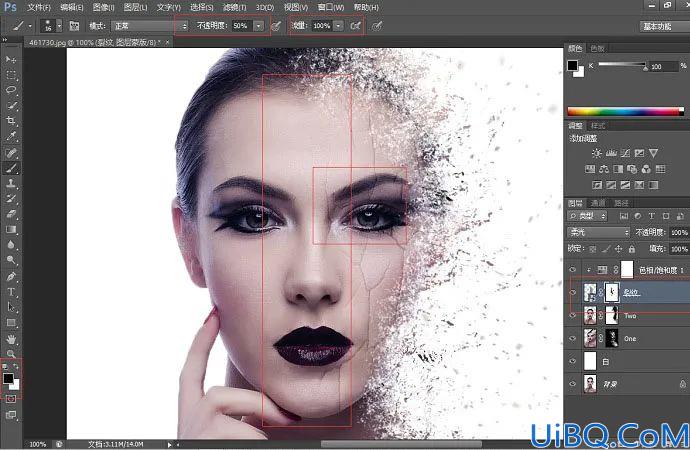This screenshot has height=450, width=690.
Task: Hide the One layer
Action: (573, 338)
